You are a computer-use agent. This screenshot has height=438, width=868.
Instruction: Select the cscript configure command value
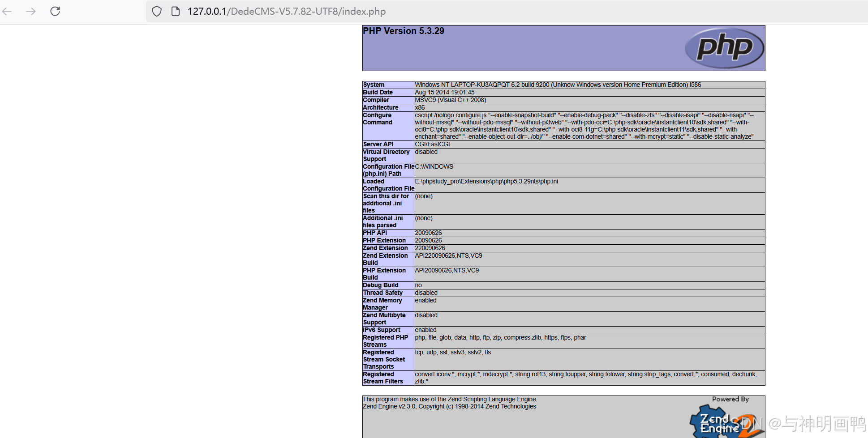coord(584,126)
